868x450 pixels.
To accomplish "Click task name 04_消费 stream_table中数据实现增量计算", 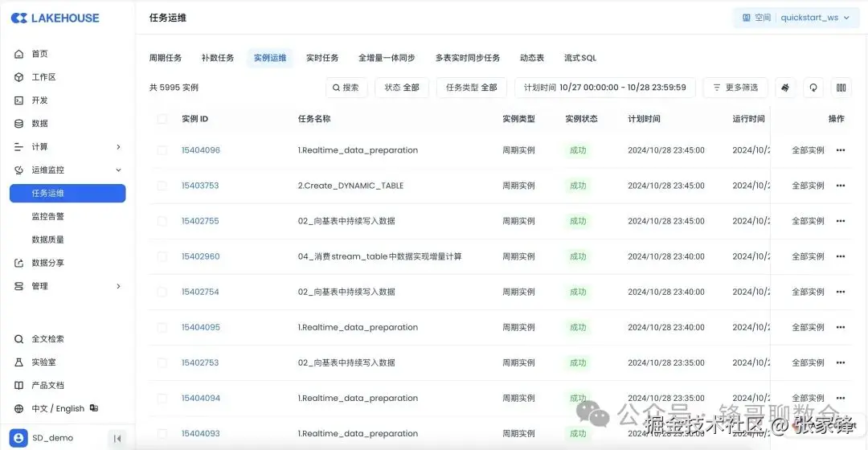I will click(379, 256).
